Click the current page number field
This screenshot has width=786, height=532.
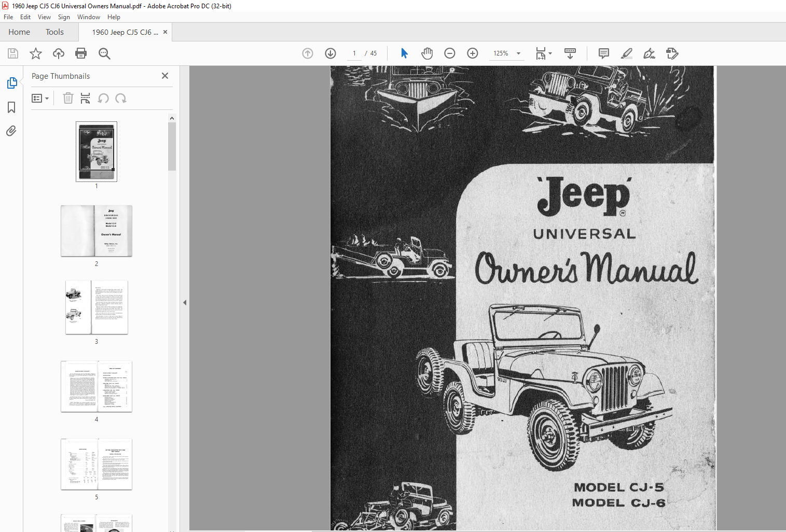(354, 53)
